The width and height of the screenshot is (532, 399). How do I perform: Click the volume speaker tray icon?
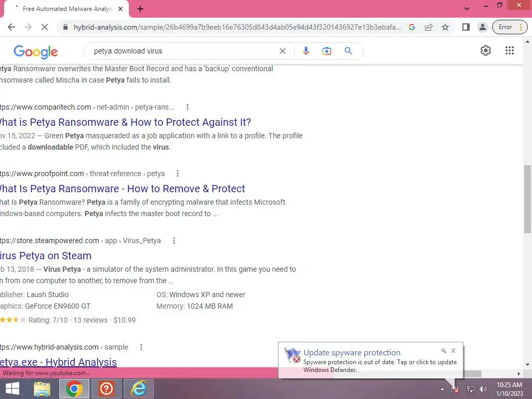[483, 389]
